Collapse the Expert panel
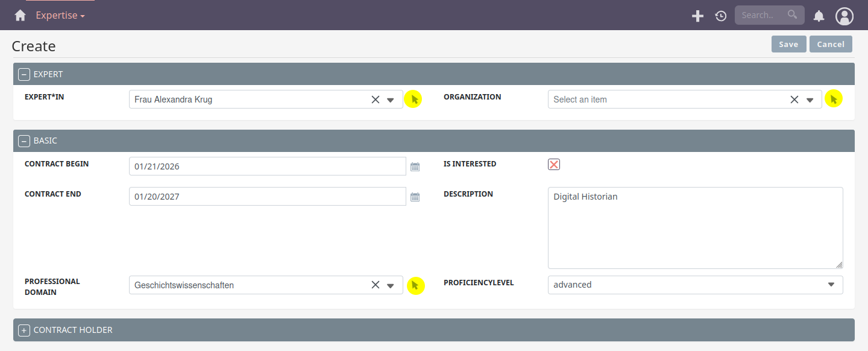868x351 pixels. pos(24,75)
